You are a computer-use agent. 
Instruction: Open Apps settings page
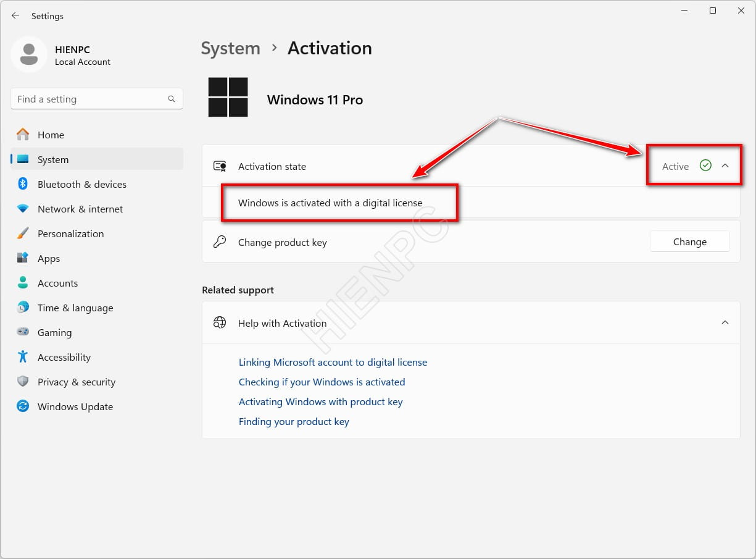click(x=97, y=258)
